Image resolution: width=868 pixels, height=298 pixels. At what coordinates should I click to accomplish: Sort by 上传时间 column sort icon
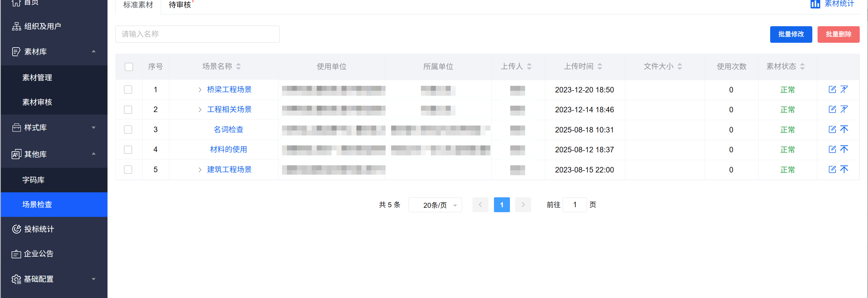point(600,66)
